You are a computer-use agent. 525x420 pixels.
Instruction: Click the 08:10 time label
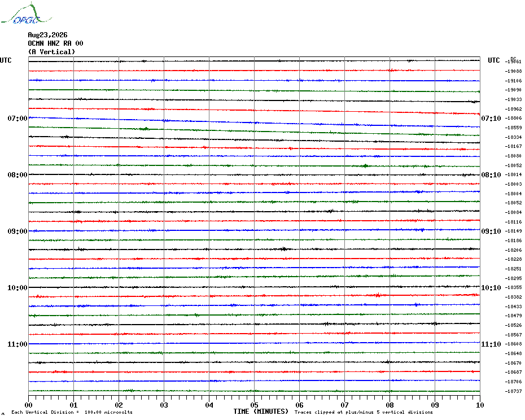(x=491, y=175)
